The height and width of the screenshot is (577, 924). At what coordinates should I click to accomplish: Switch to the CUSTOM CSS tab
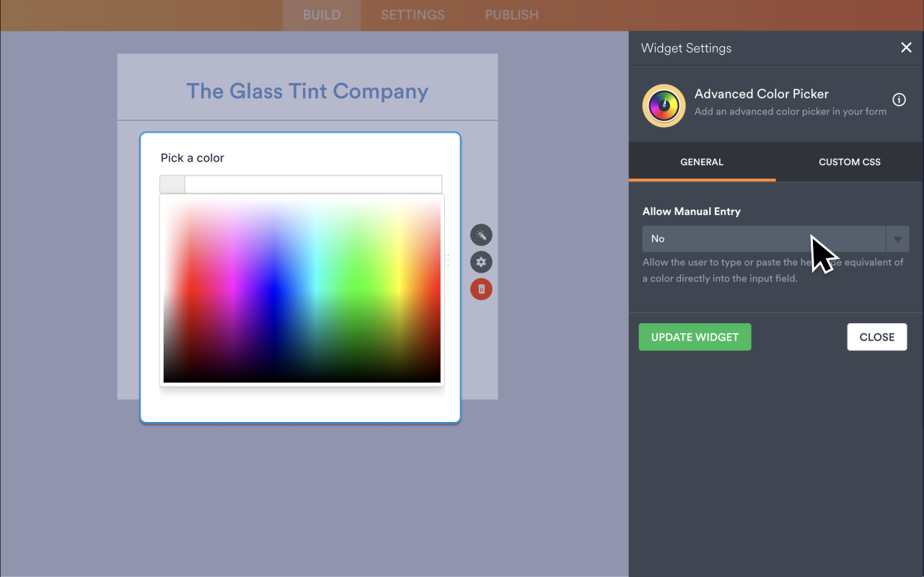click(x=849, y=162)
